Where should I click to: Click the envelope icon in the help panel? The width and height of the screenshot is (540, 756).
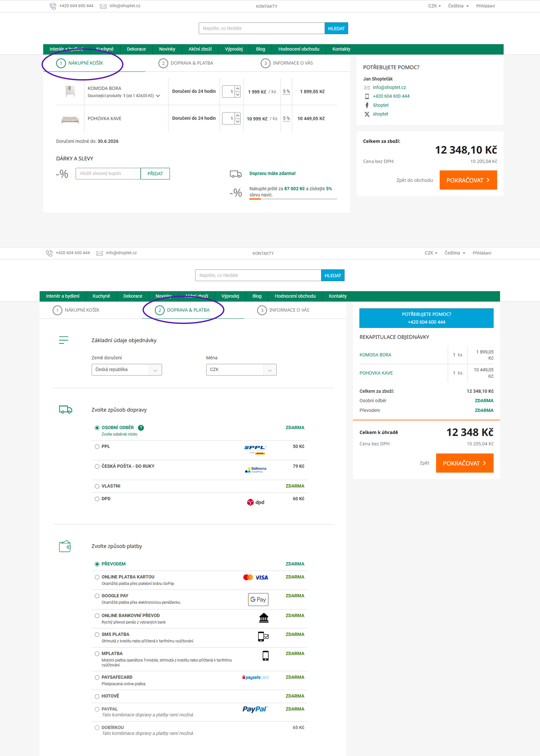(x=367, y=87)
